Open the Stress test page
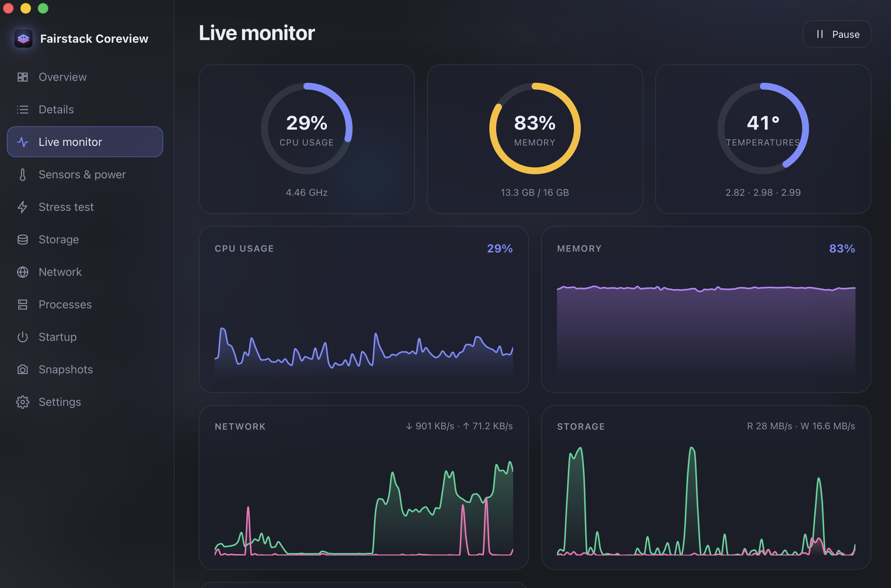The width and height of the screenshot is (891, 588). coord(85,207)
